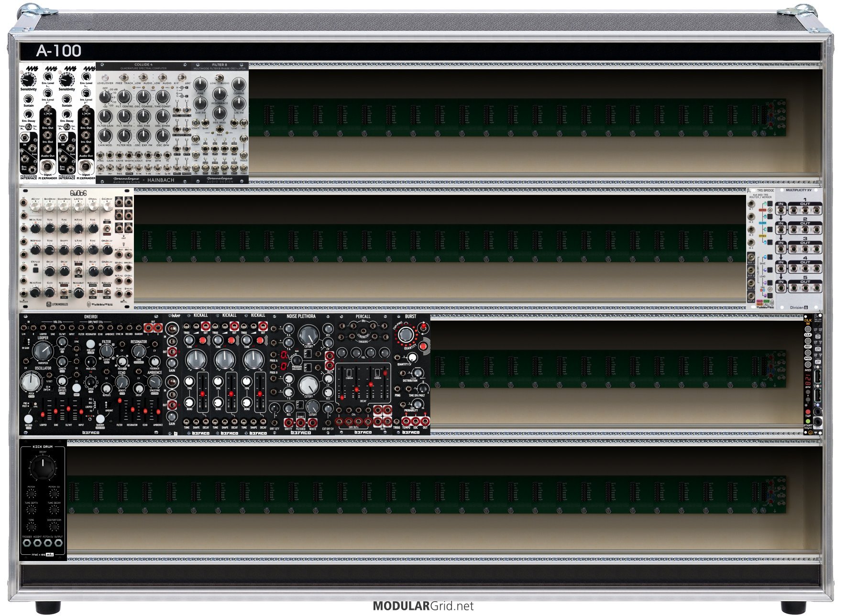Tap the Shift button on Oneiroi
The height and width of the screenshot is (616, 847).
77,389
